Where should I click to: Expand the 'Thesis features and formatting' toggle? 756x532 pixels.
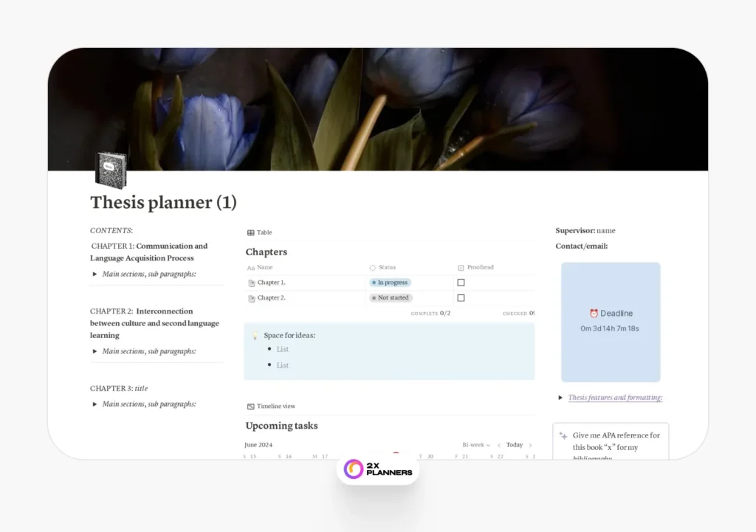point(559,397)
